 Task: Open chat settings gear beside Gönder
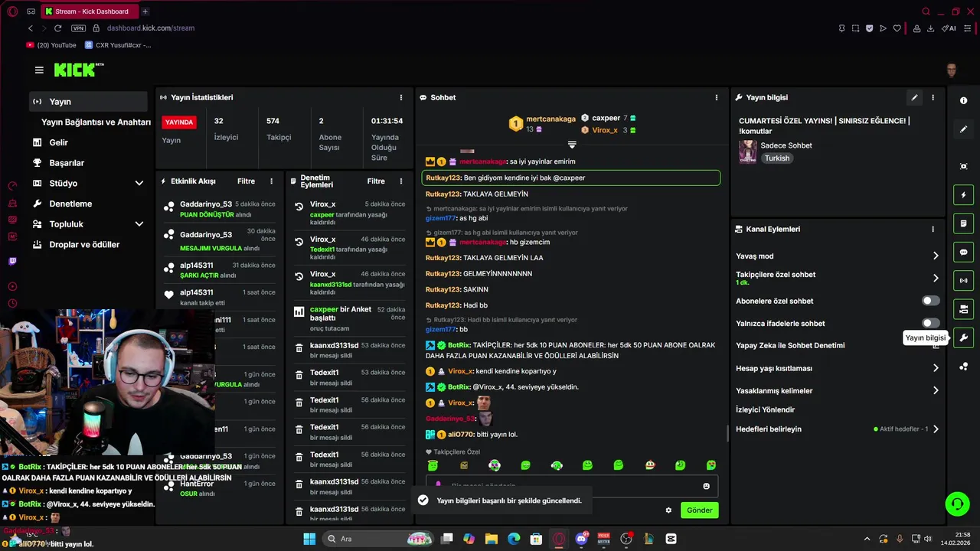tap(668, 510)
